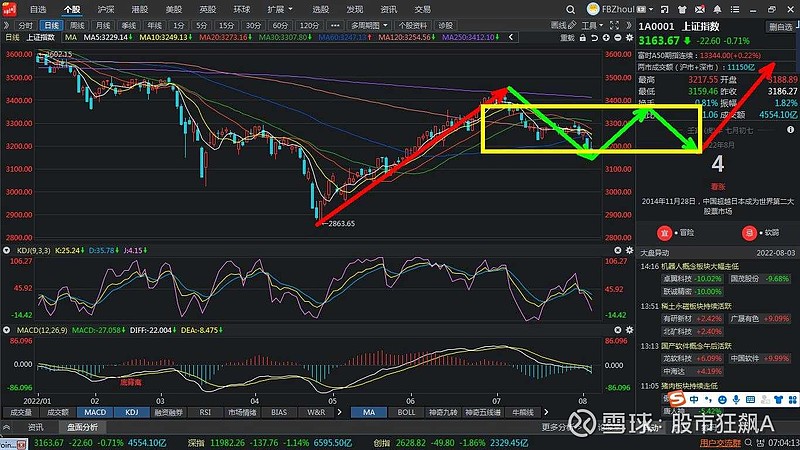This screenshot has height=450, width=800.
Task: Click the FBZhoul user avatar
Action: click(593, 9)
